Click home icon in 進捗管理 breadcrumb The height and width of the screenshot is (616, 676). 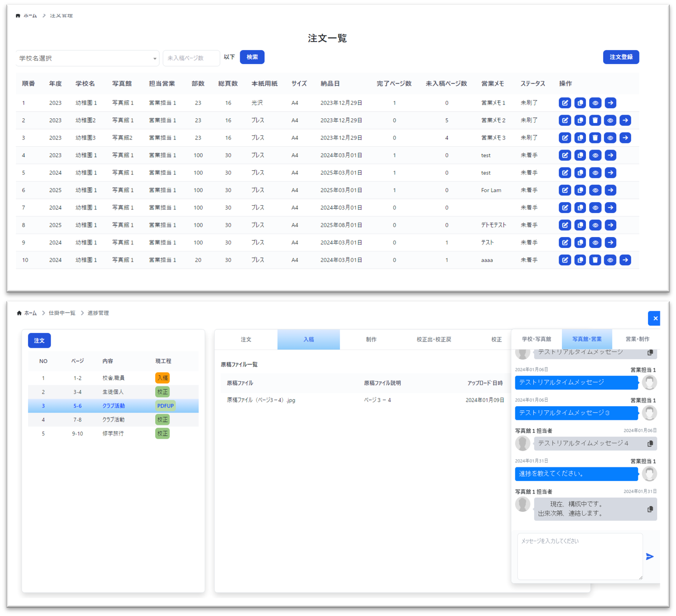pyautogui.click(x=19, y=313)
